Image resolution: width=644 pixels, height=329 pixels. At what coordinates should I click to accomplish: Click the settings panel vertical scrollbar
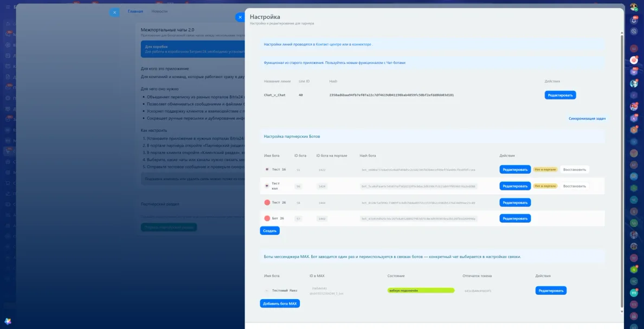pyautogui.click(x=622, y=170)
